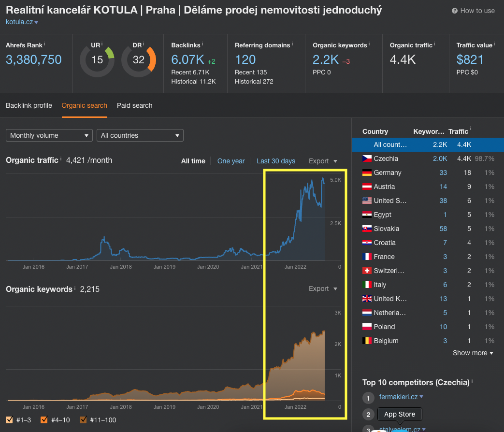504x432 pixels.
Task: Click the Netherlands flag icon
Action: (367, 313)
